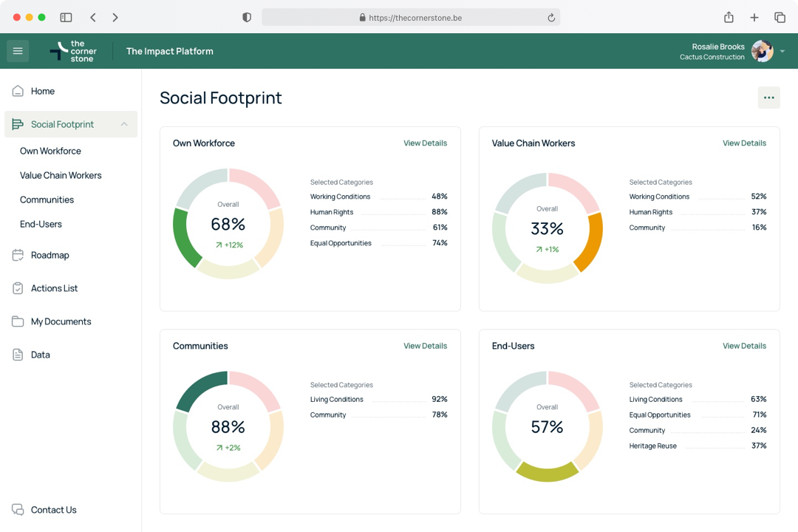
Task: Click Community 16% row in Value Chain
Action: tap(698, 228)
